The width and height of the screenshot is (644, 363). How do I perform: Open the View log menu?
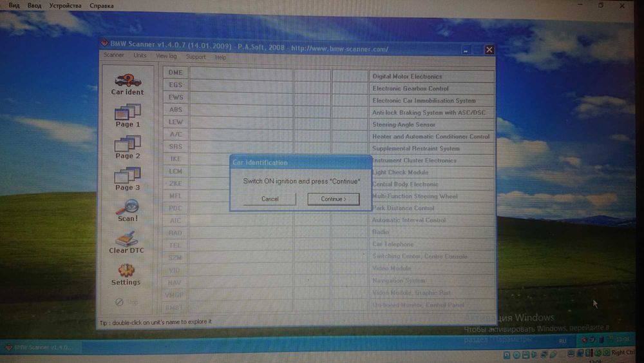click(x=166, y=56)
